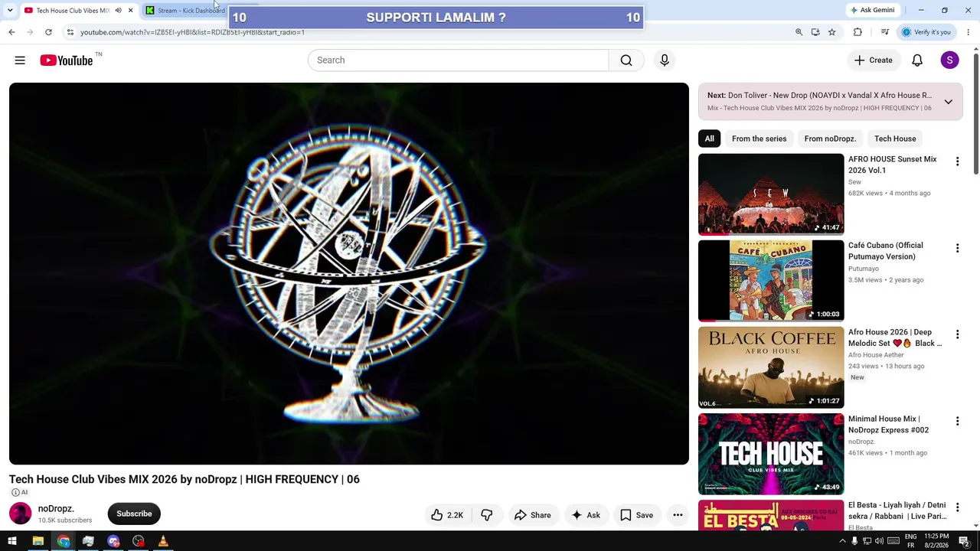The image size is (980, 551).
Task: Focus the YouTube search field
Action: [458, 60]
